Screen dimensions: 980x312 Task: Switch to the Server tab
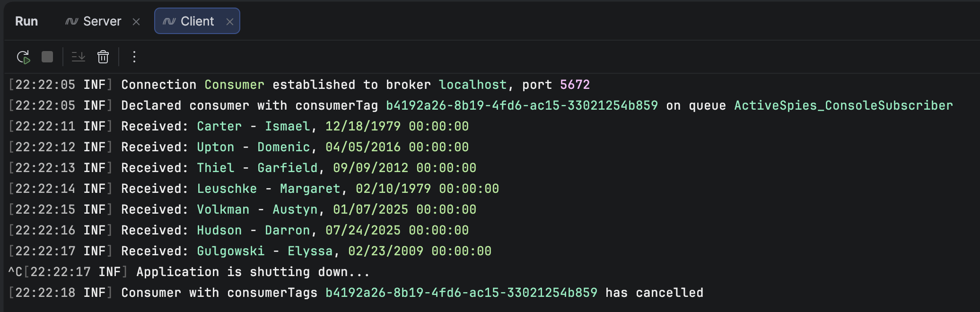pyautogui.click(x=102, y=21)
